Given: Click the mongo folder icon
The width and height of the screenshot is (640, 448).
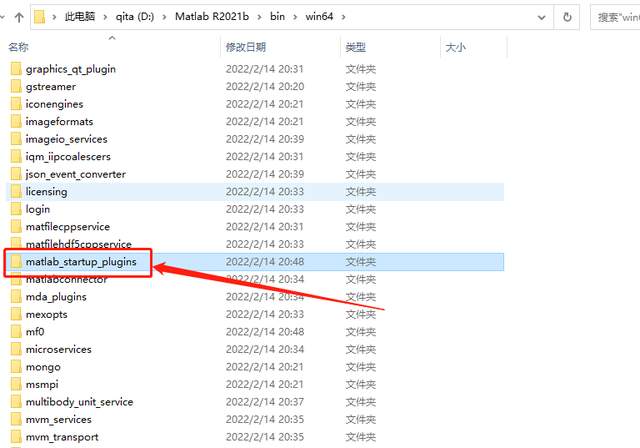Looking at the screenshot, I should (16, 367).
